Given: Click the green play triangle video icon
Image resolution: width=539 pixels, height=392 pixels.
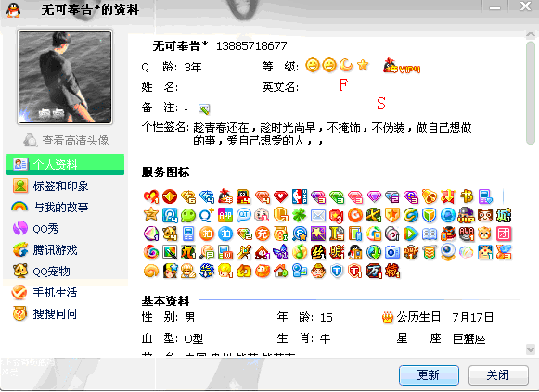Looking at the screenshot, I should [x=411, y=234].
